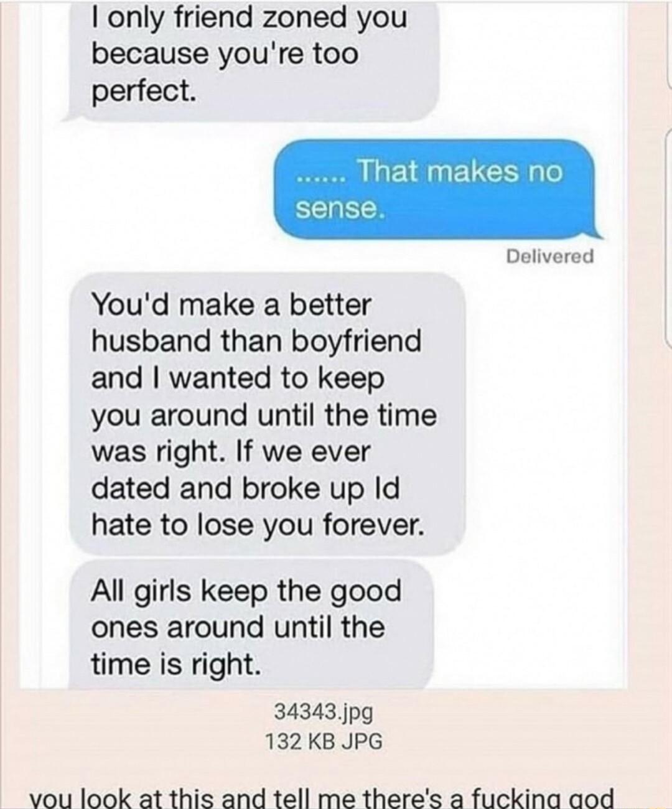Select the "I only friend zoned you" message bubble
This screenshot has height=809, width=672.
(x=252, y=56)
